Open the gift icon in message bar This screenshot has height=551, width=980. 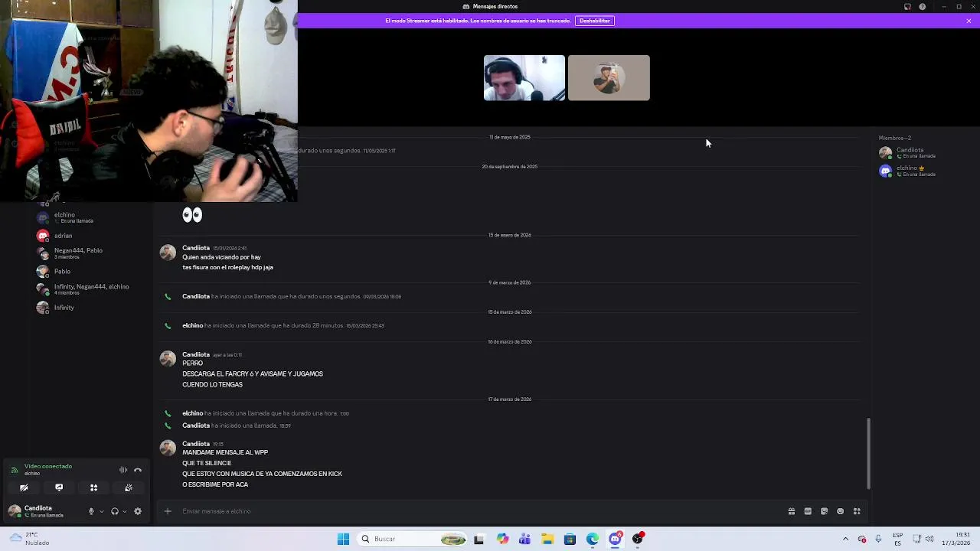(792, 511)
